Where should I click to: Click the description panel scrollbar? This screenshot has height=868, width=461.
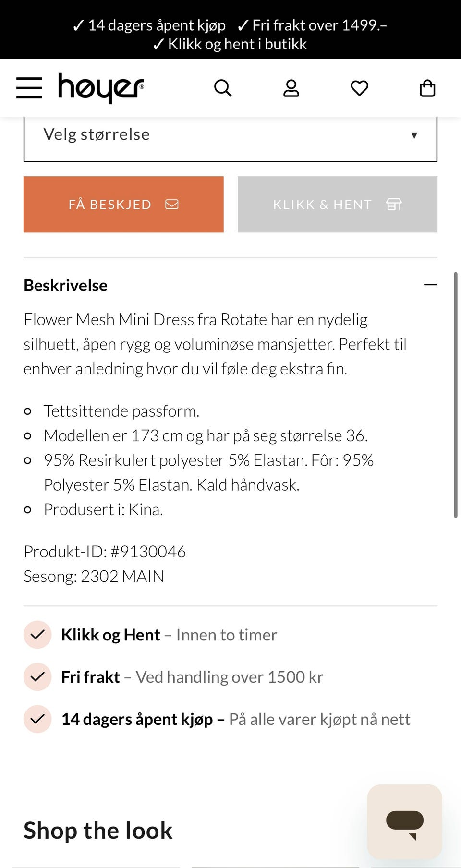pos(455,395)
